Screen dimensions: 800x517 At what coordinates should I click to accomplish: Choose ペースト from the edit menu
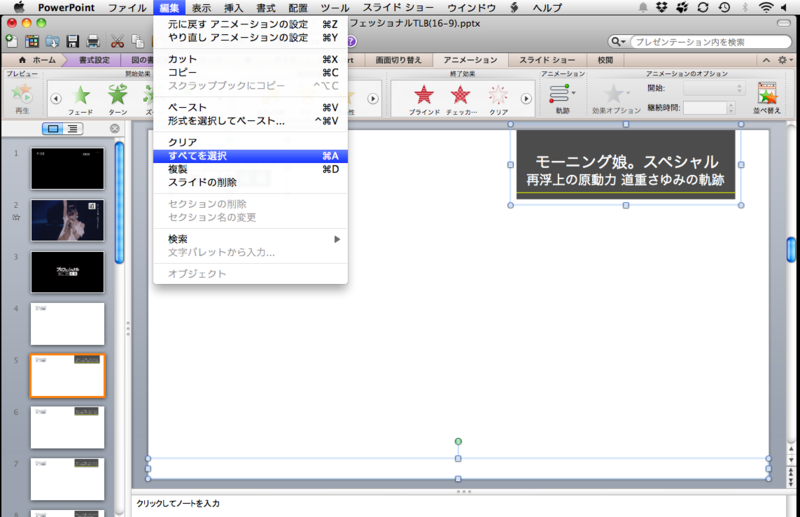(x=251, y=107)
